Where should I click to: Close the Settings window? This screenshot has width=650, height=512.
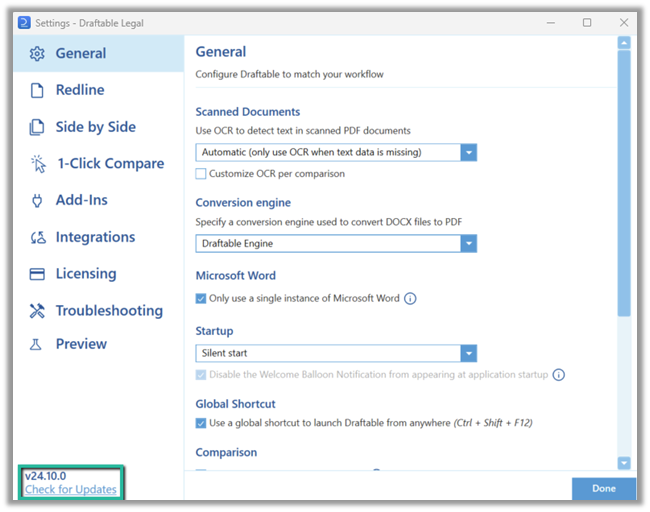point(624,23)
